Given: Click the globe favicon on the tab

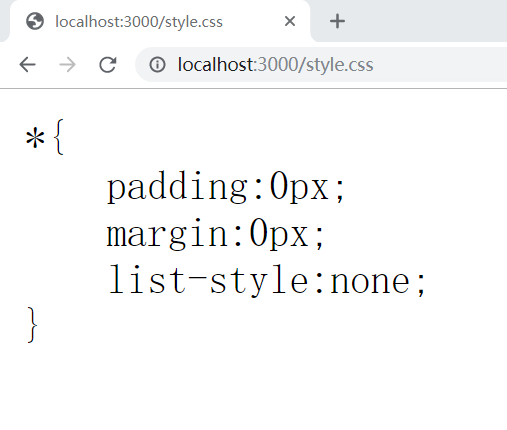Looking at the screenshot, I should [x=35, y=21].
